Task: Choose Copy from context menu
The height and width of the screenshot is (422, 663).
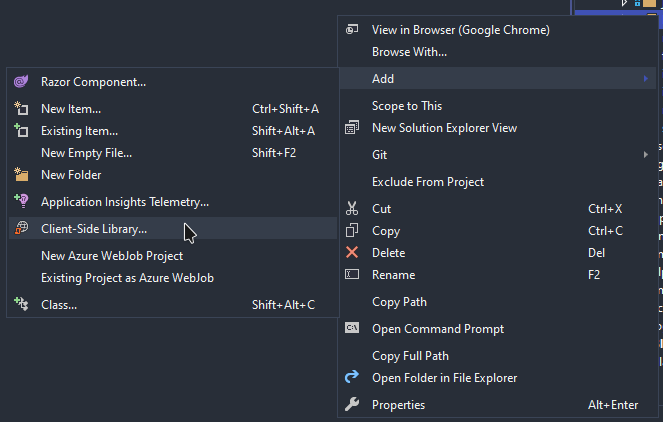Action: coord(498,230)
